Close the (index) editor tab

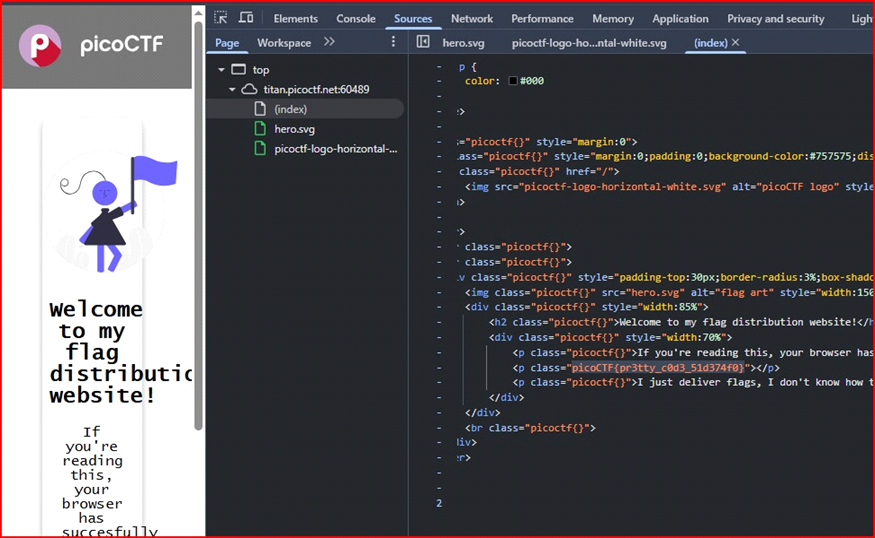coord(735,42)
